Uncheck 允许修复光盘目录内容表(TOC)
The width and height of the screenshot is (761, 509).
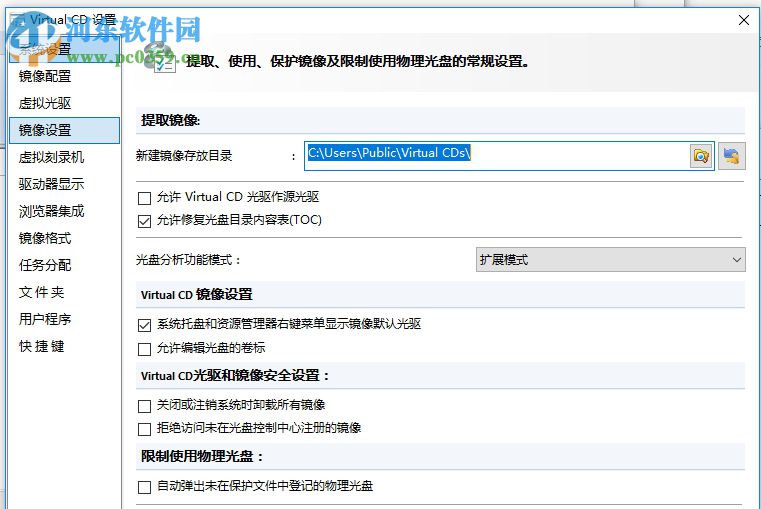click(x=144, y=221)
